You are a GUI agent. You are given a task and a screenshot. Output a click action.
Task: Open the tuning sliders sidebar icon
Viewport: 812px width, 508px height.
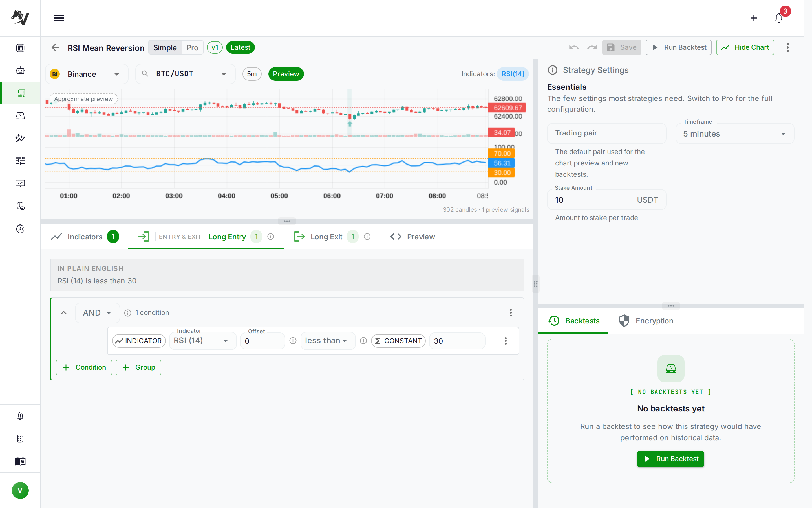20,161
